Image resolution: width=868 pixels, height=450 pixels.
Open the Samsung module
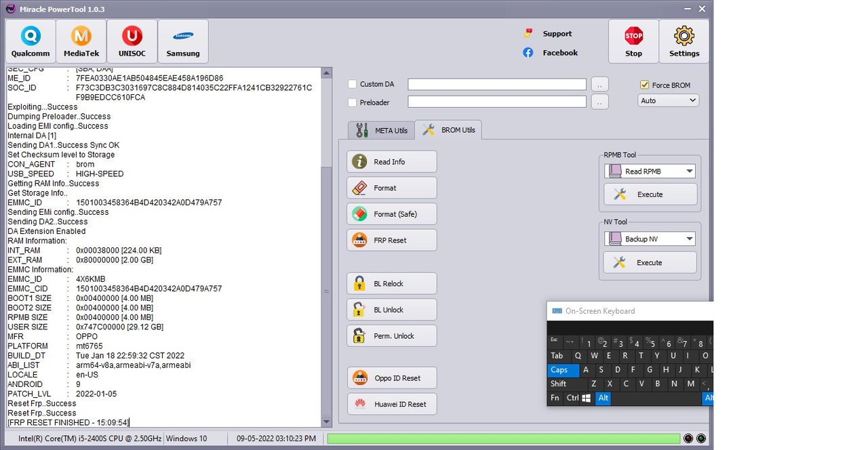(x=183, y=41)
